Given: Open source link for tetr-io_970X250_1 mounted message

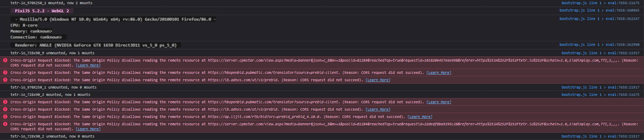Looking at the screenshot, I should [600, 3].
